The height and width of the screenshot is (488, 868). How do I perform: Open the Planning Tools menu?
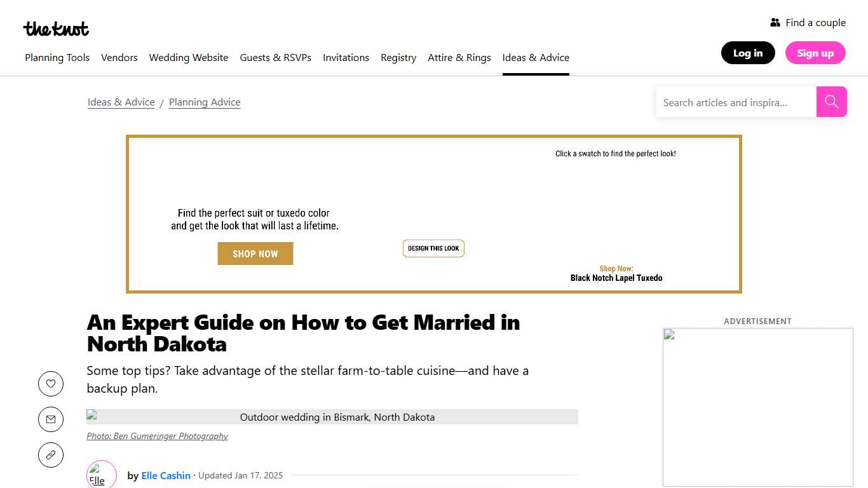tap(57, 57)
